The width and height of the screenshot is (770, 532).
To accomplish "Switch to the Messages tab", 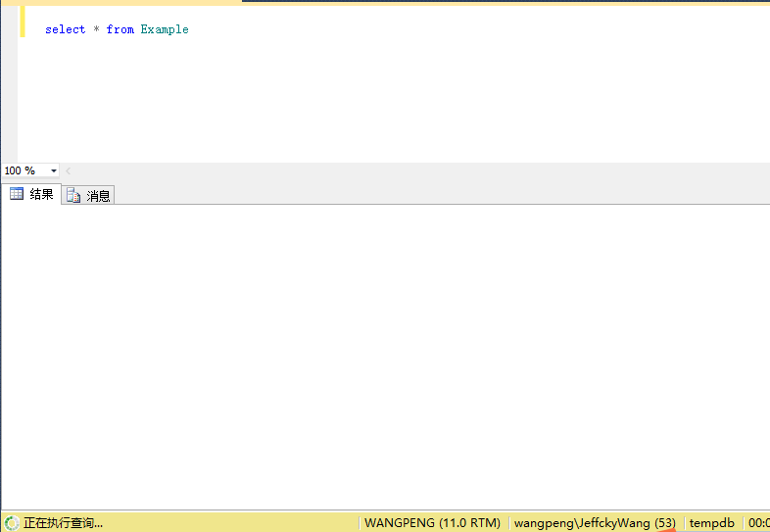I will 88,196.
